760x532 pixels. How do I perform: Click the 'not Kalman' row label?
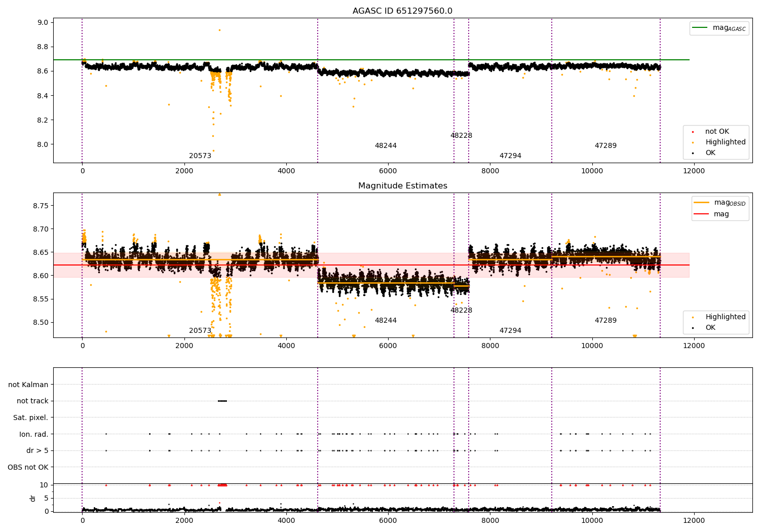[28, 385]
